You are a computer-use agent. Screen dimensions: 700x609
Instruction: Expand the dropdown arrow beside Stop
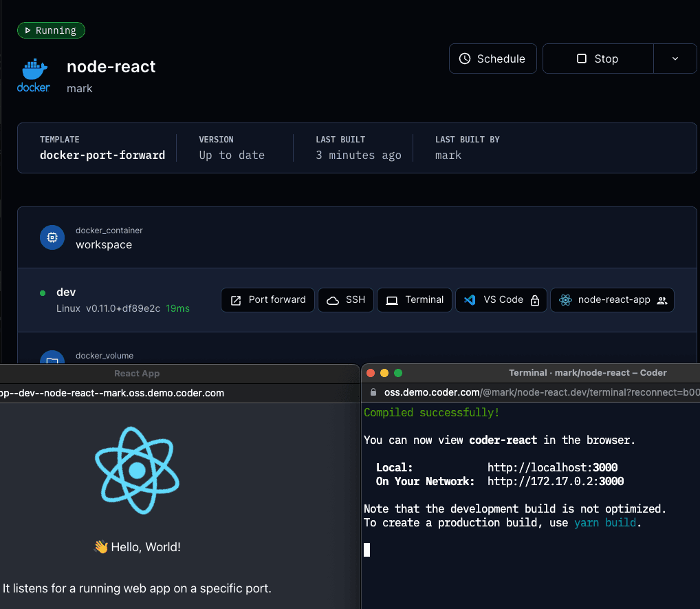[675, 58]
